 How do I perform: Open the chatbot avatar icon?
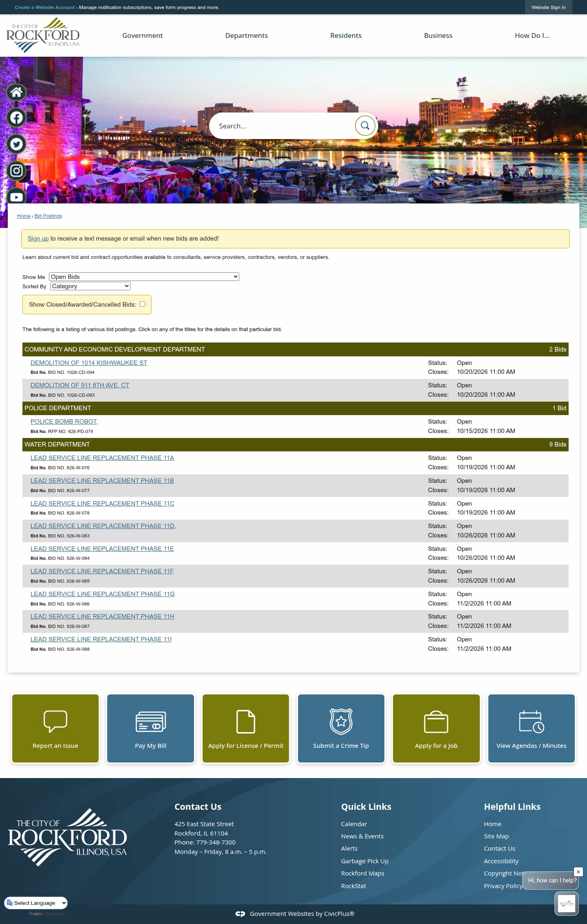(567, 904)
